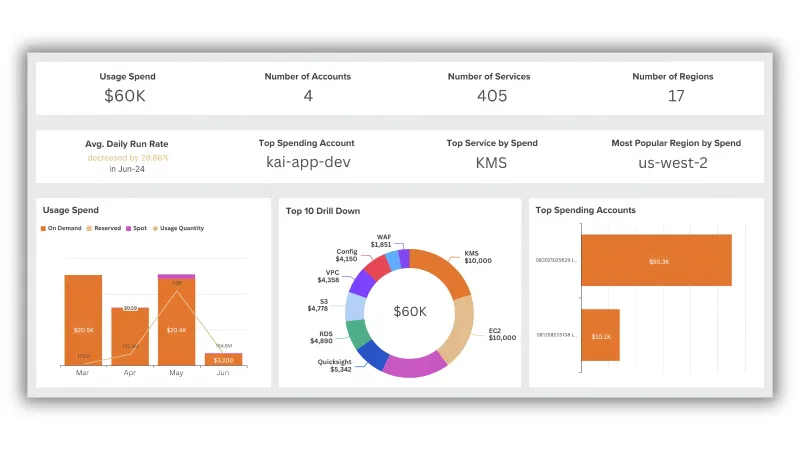Click the purple Spot segment atop May bar
Image resolution: width=800 pixels, height=450 pixels.
coord(177,277)
